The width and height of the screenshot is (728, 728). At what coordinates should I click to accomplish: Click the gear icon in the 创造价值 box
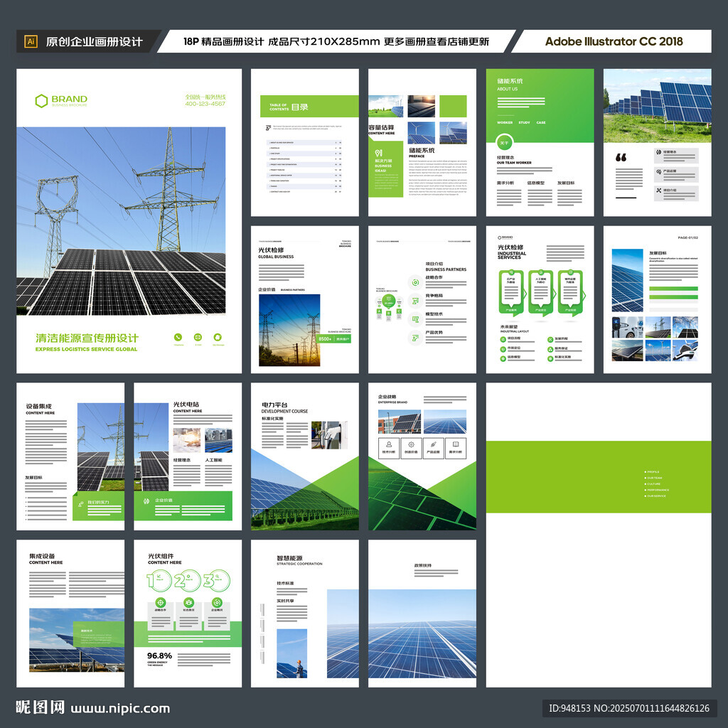411,444
